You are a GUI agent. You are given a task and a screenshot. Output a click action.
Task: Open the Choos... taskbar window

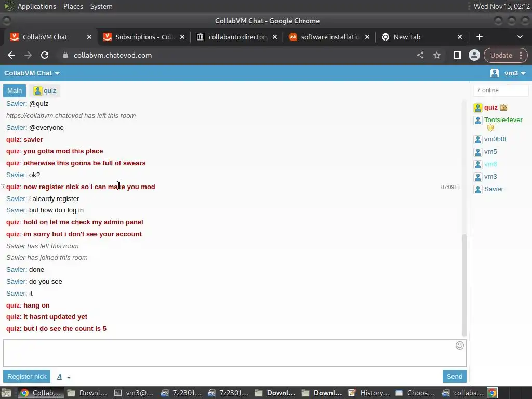tap(416, 393)
